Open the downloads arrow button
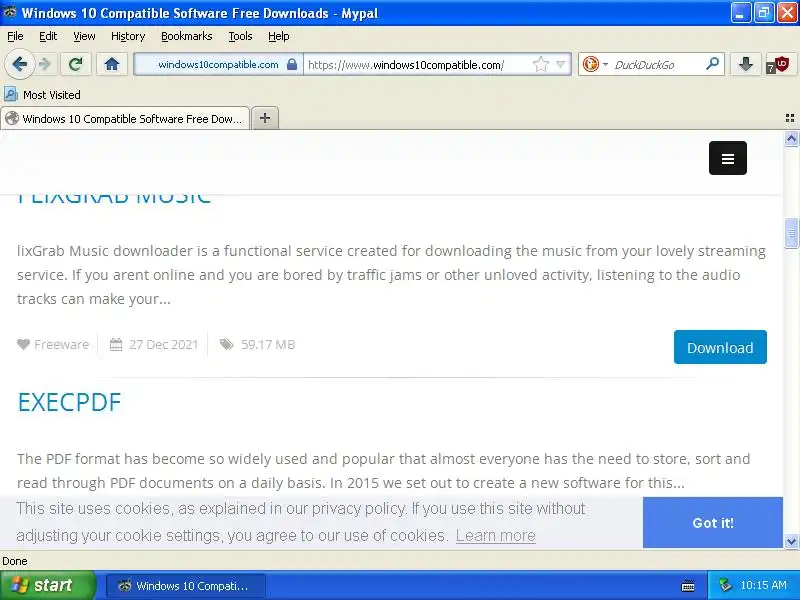 pyautogui.click(x=745, y=64)
